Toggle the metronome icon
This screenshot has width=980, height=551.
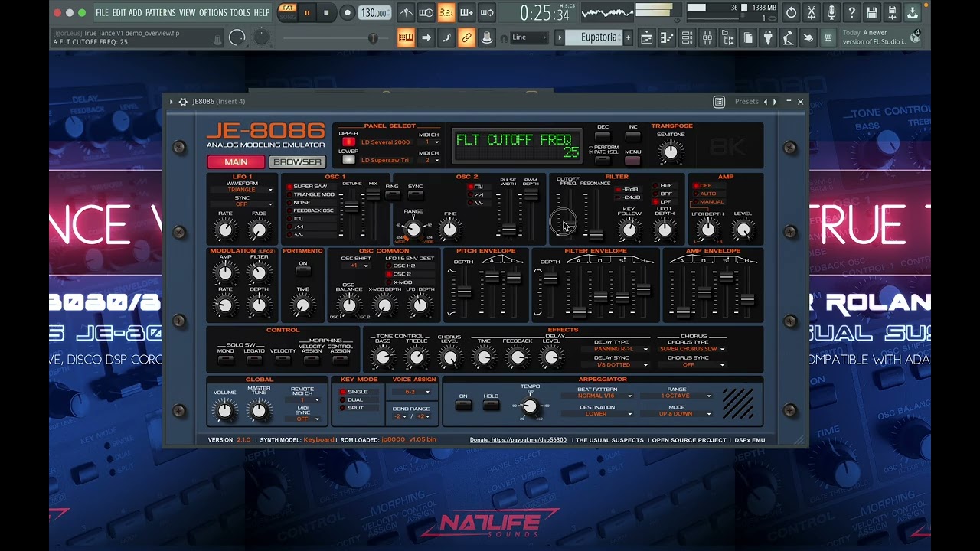[407, 13]
